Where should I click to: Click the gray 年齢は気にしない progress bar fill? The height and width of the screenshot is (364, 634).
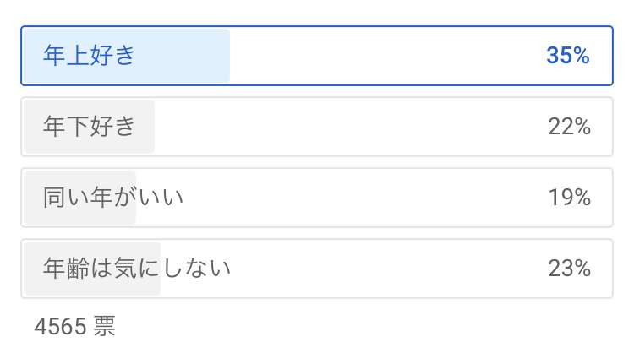[92, 269]
